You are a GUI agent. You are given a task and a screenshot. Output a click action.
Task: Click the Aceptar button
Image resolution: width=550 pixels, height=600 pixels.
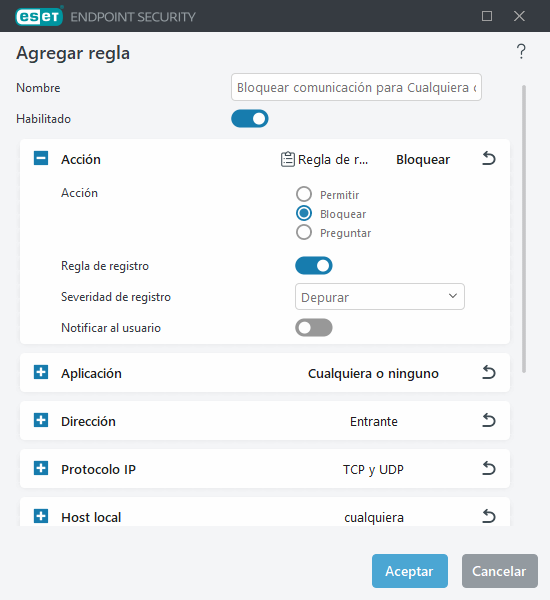coord(410,571)
